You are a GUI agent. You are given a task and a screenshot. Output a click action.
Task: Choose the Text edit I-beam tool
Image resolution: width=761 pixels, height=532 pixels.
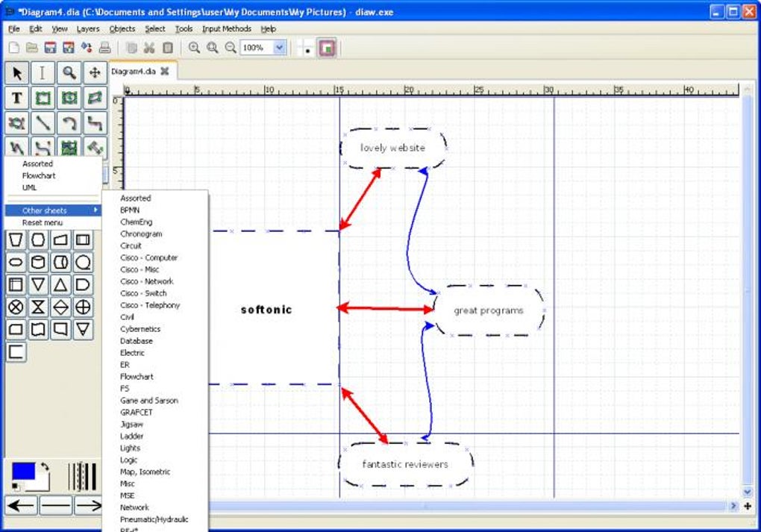click(43, 73)
